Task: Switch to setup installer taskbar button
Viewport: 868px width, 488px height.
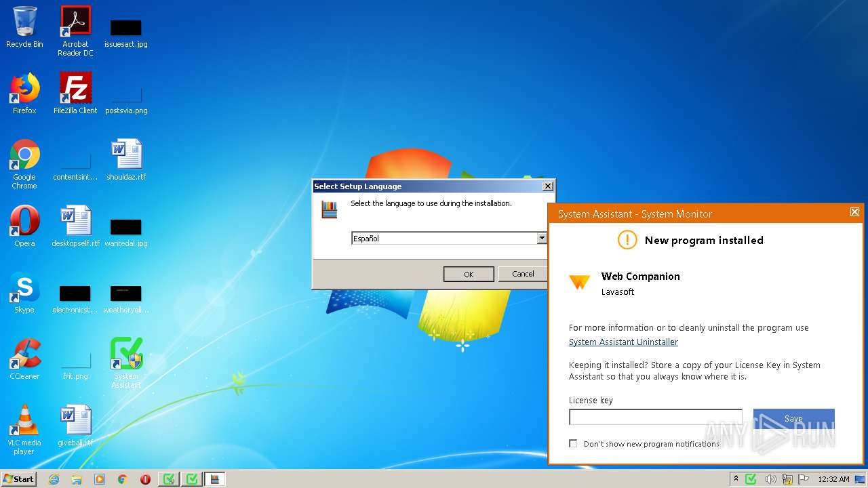Action: point(215,479)
